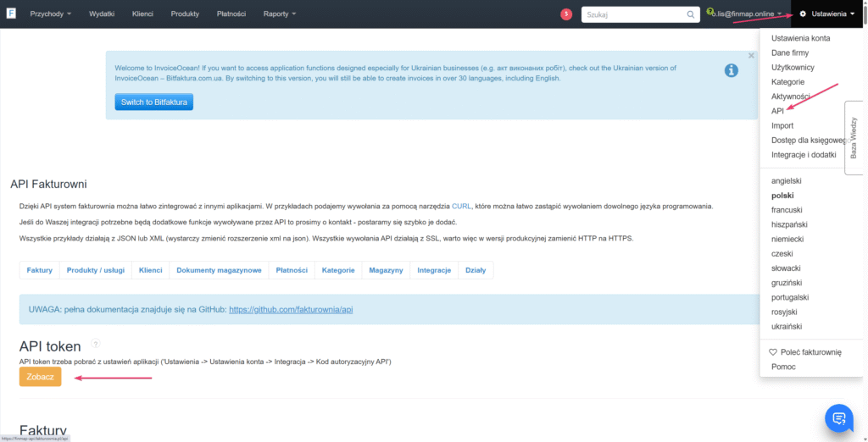Click Poleć fakturownię menu entry
Viewport: 868px width, 442px height.
pos(805,352)
